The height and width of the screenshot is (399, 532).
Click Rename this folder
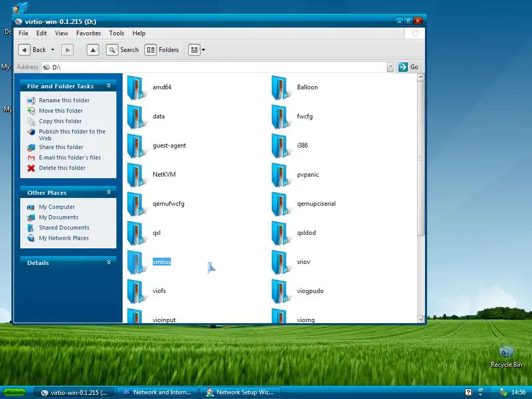64,100
